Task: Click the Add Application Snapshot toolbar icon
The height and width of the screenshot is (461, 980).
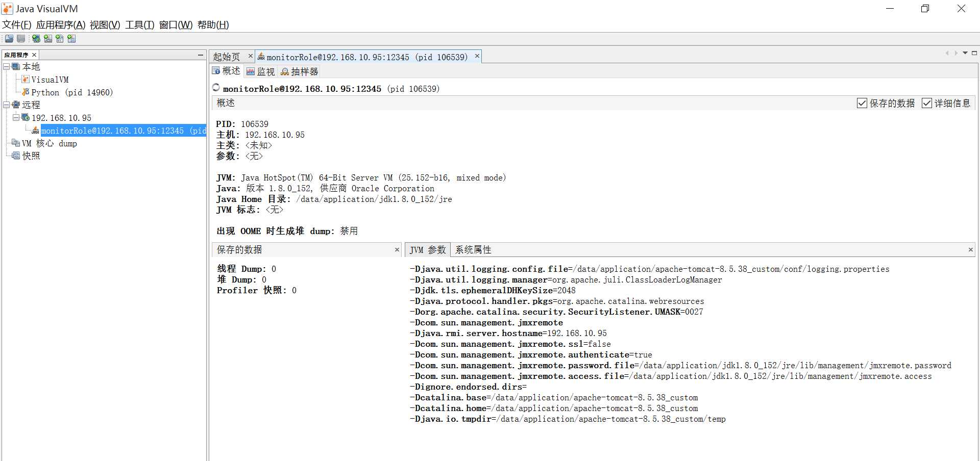Action: [71, 39]
